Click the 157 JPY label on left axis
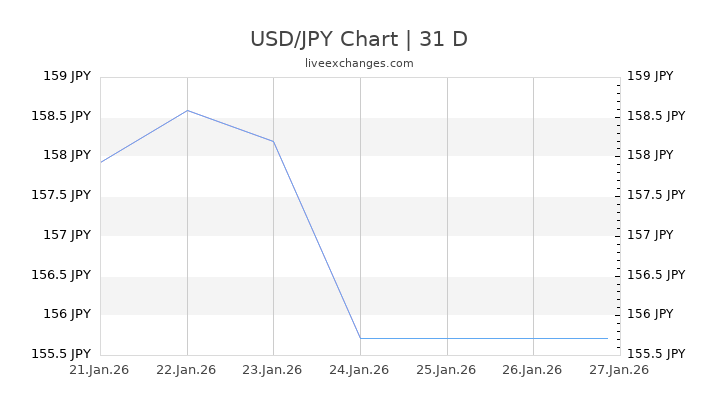The image size is (720, 405). (x=68, y=235)
